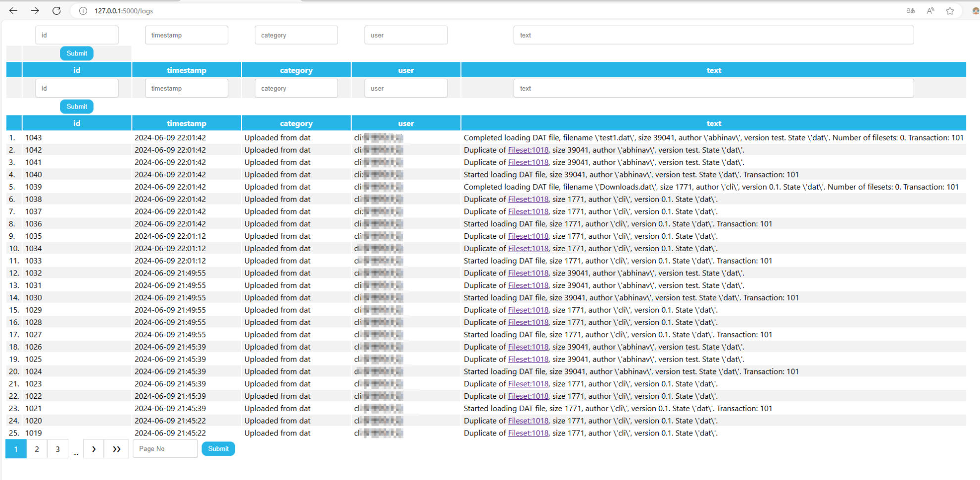Click the top category filter field
Screen dimensions: 980x480
click(x=296, y=35)
